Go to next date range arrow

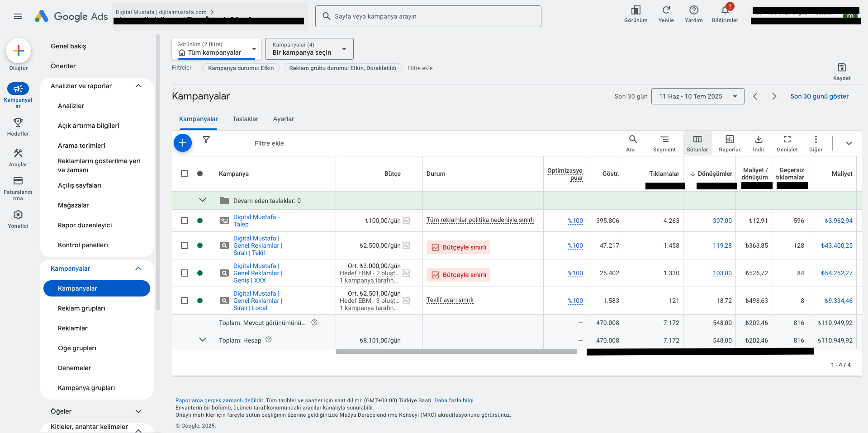tap(774, 96)
